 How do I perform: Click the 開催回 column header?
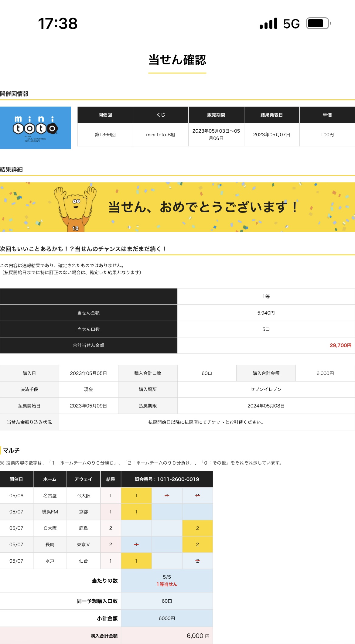pyautogui.click(x=105, y=115)
